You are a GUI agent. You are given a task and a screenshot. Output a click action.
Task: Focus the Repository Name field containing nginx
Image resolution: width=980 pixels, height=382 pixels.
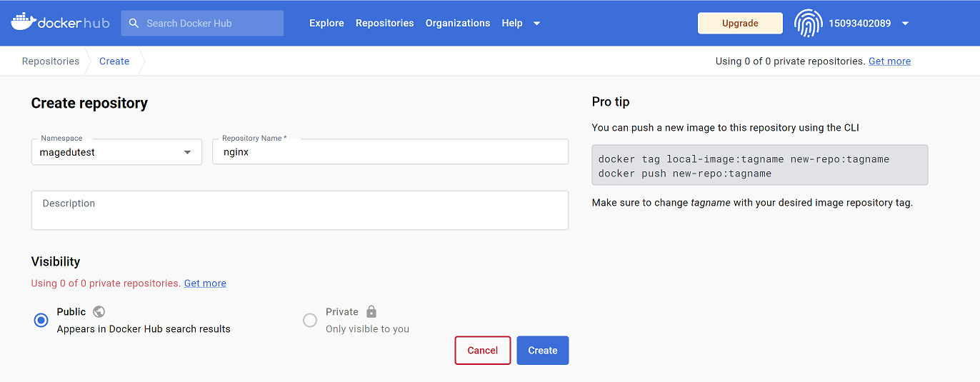pos(390,152)
